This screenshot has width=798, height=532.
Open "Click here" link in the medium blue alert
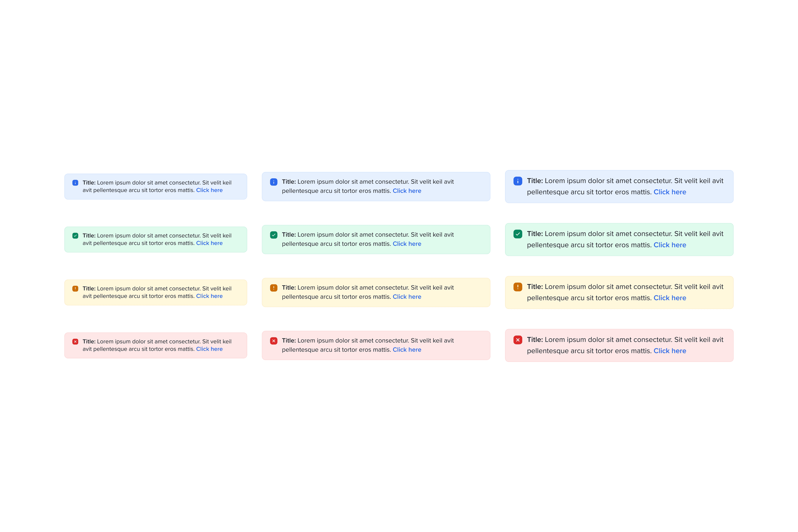[407, 191]
